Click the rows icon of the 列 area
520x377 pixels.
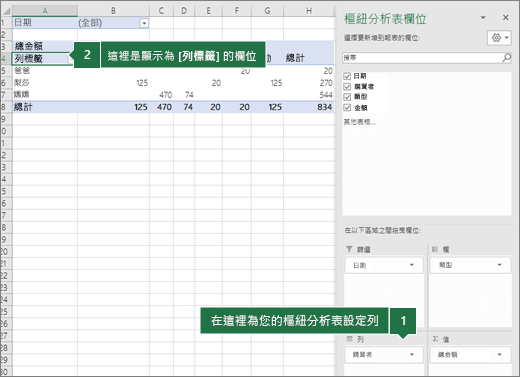[x=349, y=339]
